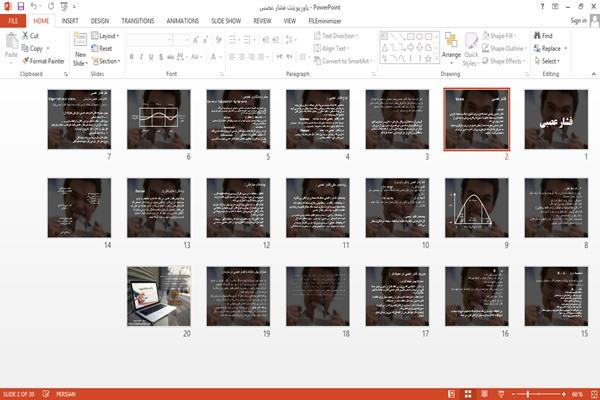The image size is (600, 400).
Task: Switch to the DESIGN tab
Action: (100, 21)
